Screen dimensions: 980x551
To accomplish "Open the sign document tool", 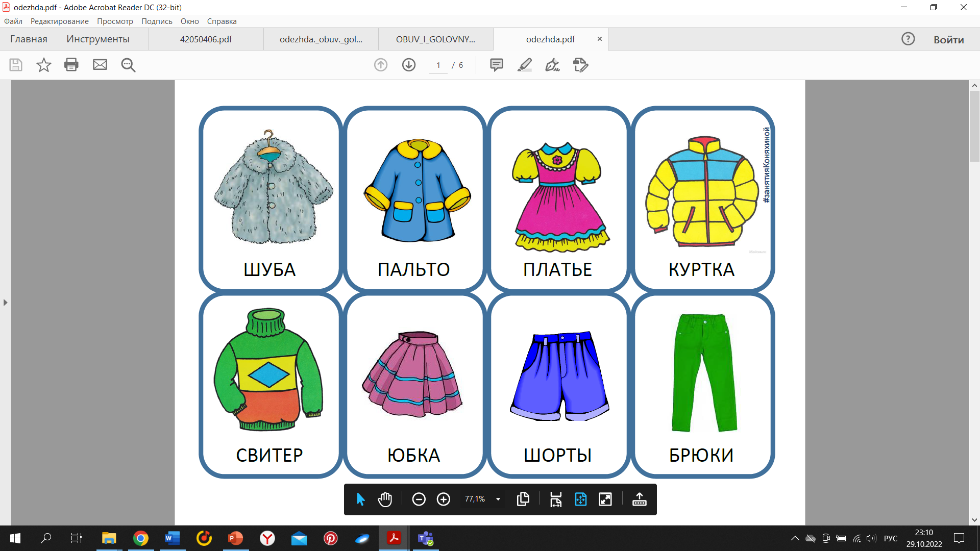I will tap(553, 65).
